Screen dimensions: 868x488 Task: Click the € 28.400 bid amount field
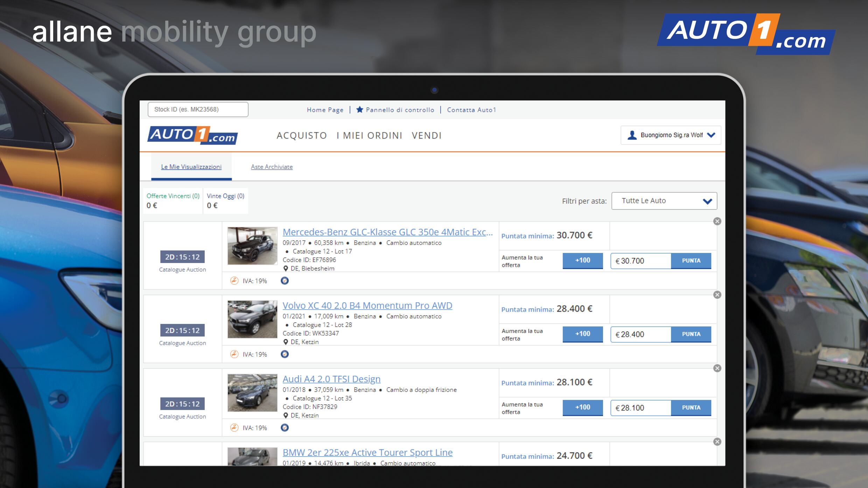[641, 334]
